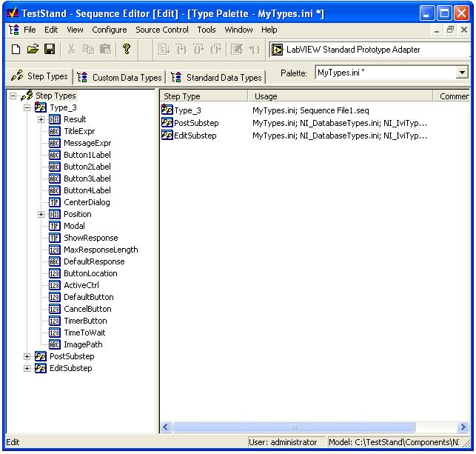Open the Source Control menu
476x454 pixels.
[162, 30]
